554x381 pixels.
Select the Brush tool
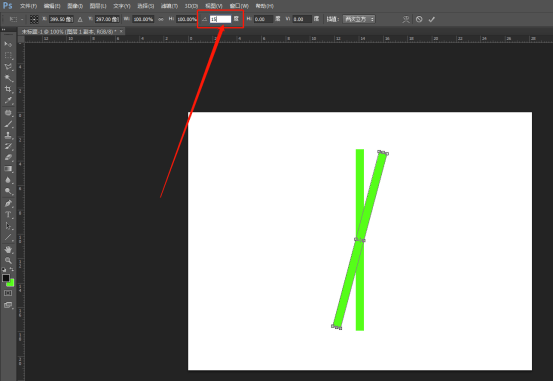point(8,124)
